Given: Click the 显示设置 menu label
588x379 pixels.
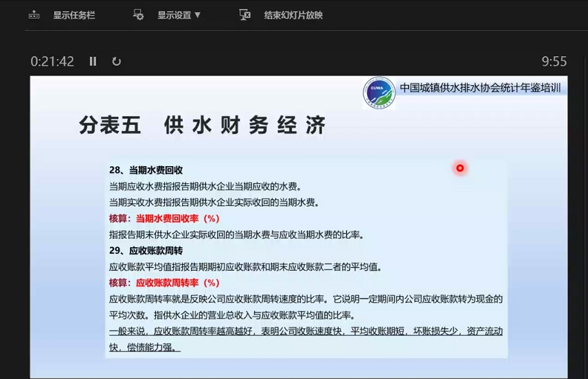Looking at the screenshot, I should tap(174, 15).
